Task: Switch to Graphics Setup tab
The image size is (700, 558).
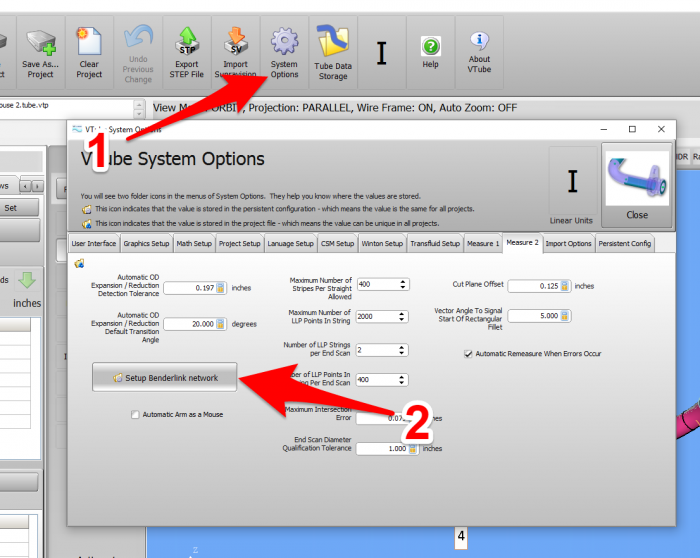Action: pyautogui.click(x=146, y=244)
